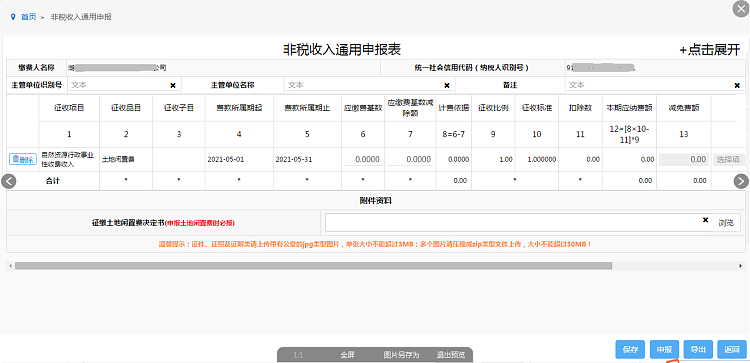The image size is (750, 363).
Task: Click the greyed 减免费额 field showing 0.00
Action: [x=684, y=159]
